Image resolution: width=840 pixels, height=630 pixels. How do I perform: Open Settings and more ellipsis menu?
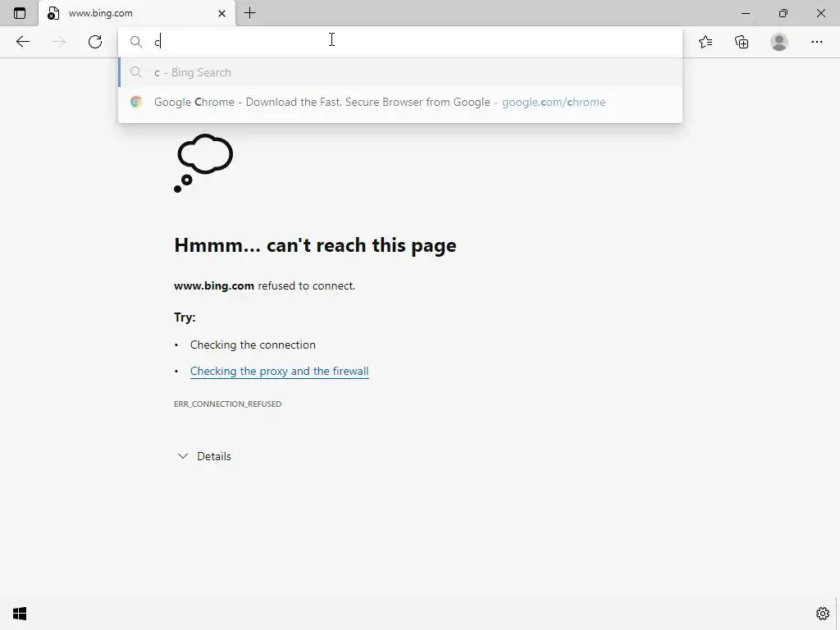pos(816,42)
